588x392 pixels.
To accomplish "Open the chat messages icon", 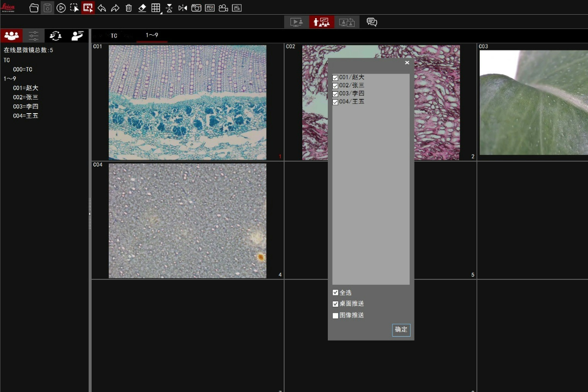I will point(372,22).
